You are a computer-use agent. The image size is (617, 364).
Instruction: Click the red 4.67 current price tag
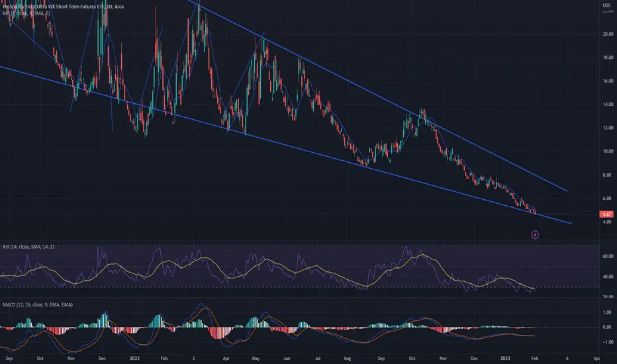click(x=607, y=214)
